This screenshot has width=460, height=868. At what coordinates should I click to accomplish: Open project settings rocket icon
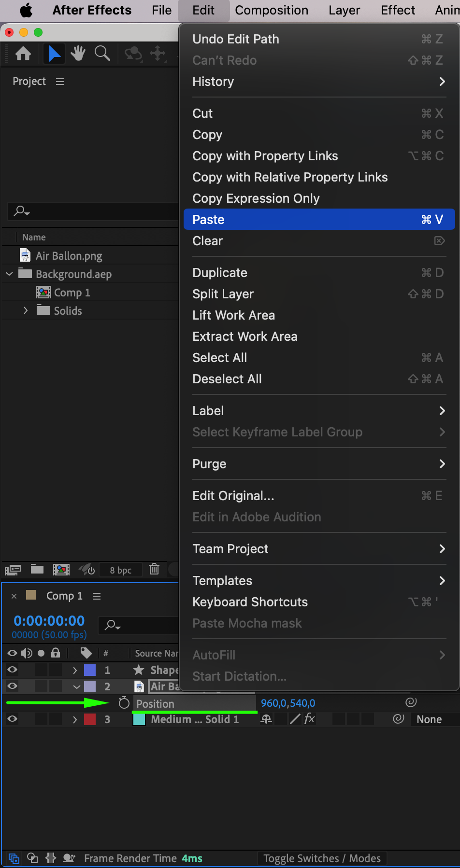point(86,570)
